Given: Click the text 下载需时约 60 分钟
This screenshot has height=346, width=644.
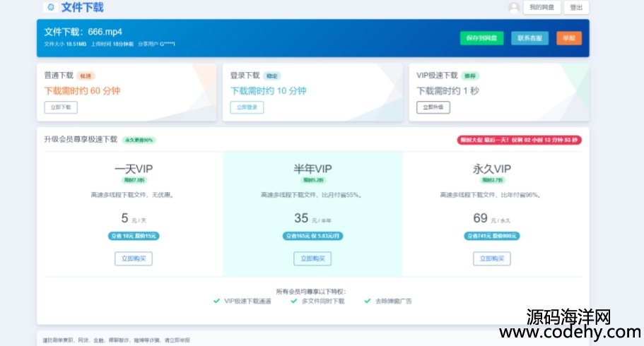Looking at the screenshot, I should point(82,90).
